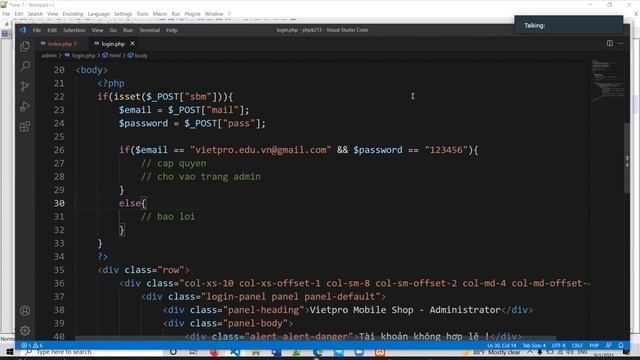The height and width of the screenshot is (360, 640).
Task: Open Notepad++ Plugins menu
Action: pyautogui.click(x=192, y=14)
